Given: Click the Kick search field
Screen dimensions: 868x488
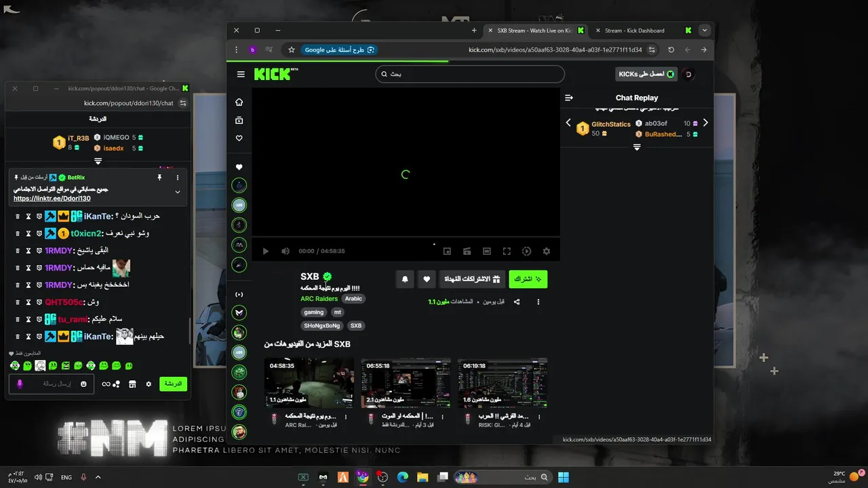Looking at the screenshot, I should tap(470, 74).
